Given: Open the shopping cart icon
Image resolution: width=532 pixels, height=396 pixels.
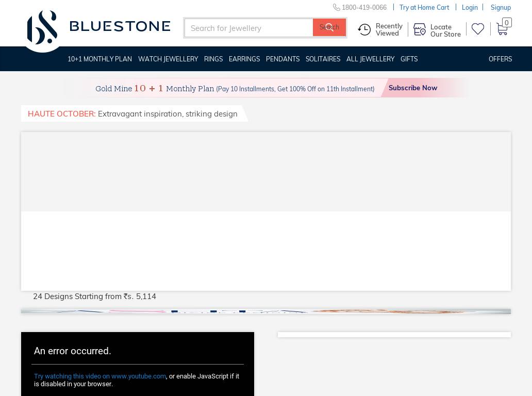Looking at the screenshot, I should click(x=502, y=29).
